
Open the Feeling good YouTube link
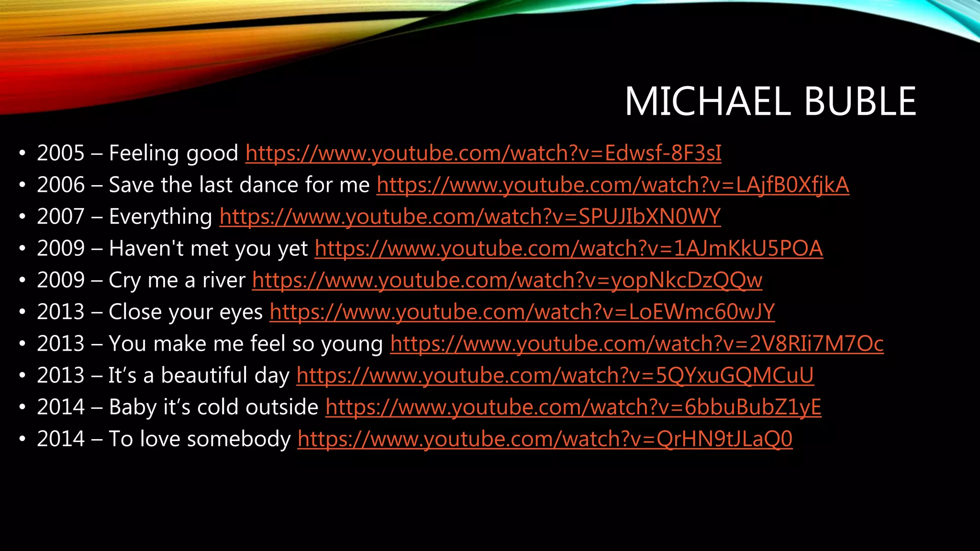click(483, 154)
